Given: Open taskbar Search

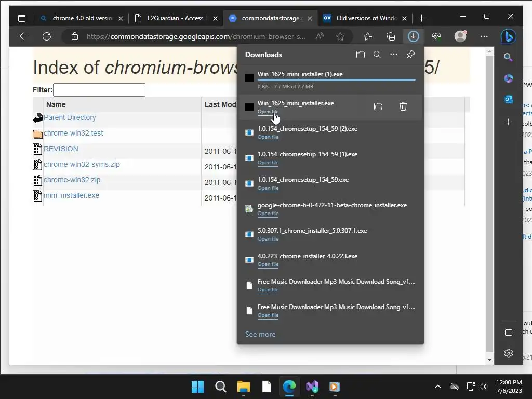Looking at the screenshot, I should (220, 387).
